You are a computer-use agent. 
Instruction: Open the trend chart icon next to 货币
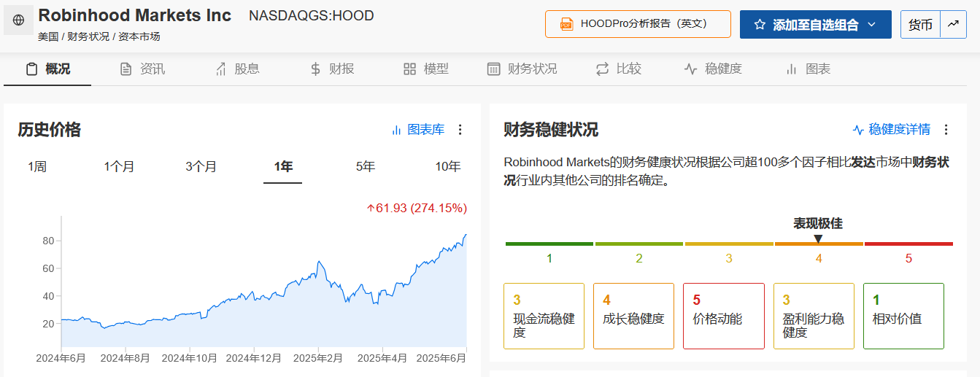coord(953,24)
